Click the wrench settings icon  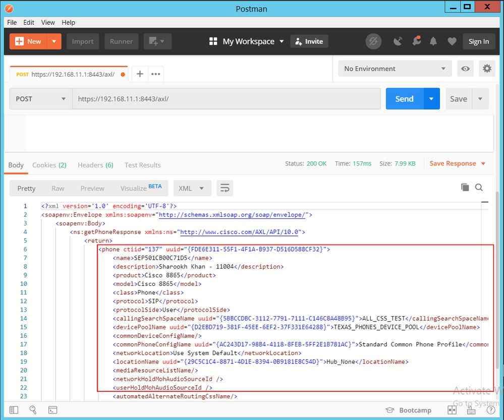click(417, 41)
